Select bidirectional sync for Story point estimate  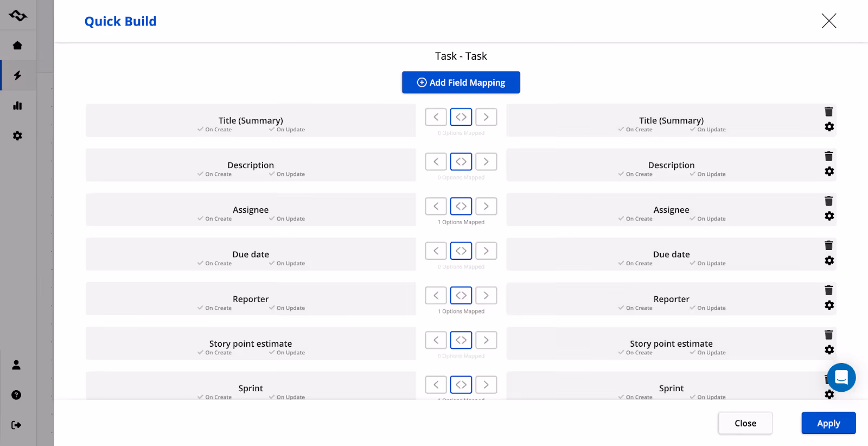point(461,340)
